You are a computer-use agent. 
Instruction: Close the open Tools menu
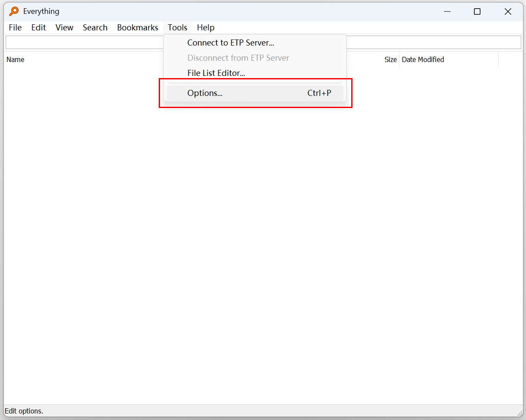[x=178, y=27]
